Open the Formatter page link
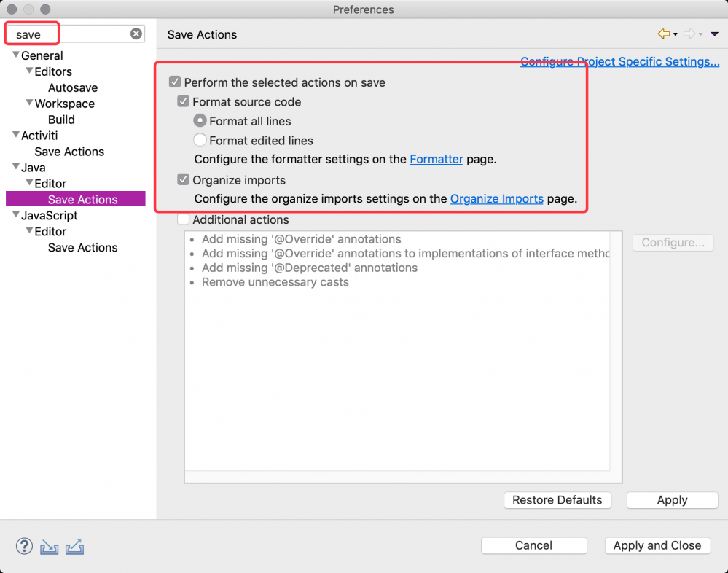The image size is (728, 573). (x=437, y=159)
